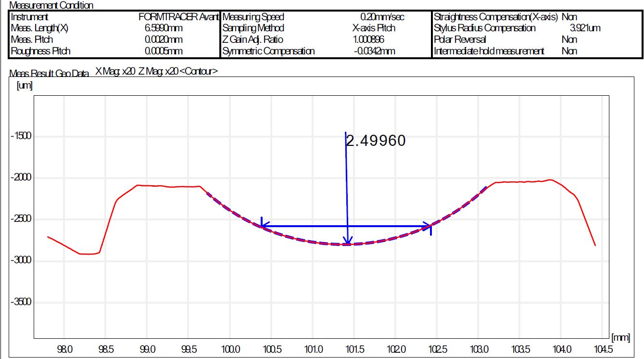
Task: Select the Intermediate hold measurement label
Action: click(x=489, y=51)
